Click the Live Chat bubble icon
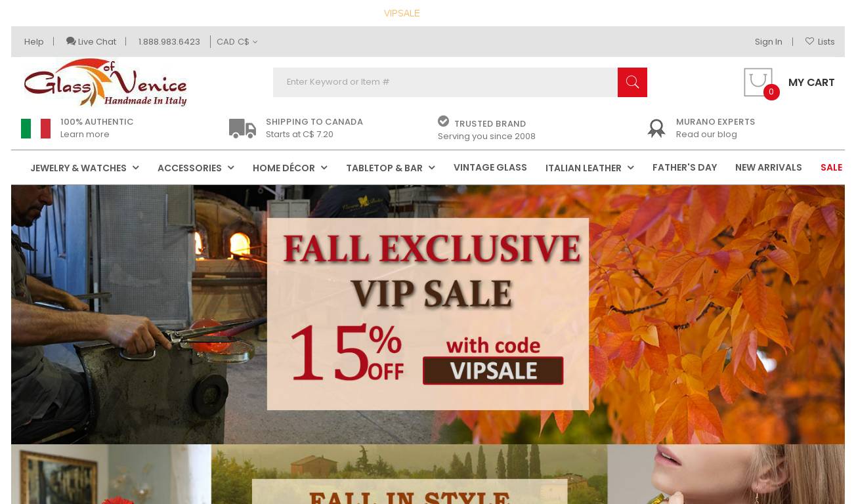856x504 pixels. pos(71,41)
